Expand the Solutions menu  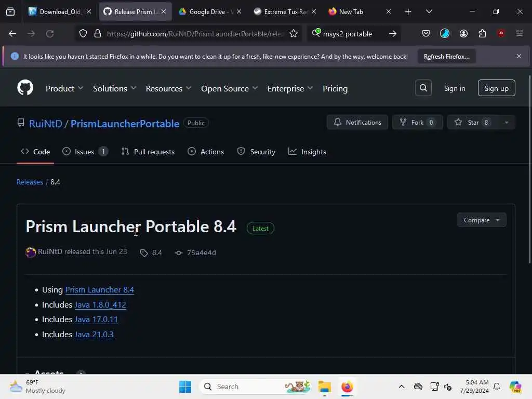(x=115, y=88)
